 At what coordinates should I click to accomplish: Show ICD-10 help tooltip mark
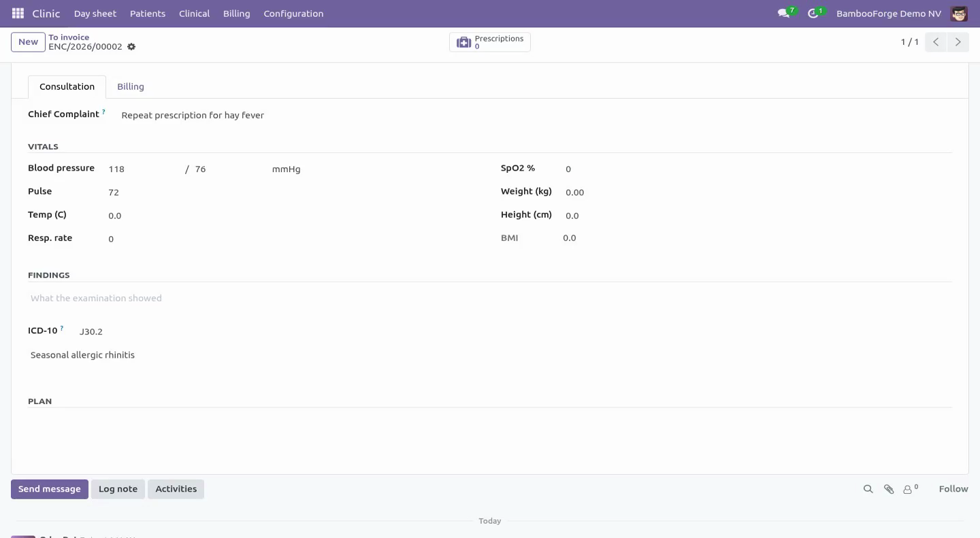click(x=62, y=328)
